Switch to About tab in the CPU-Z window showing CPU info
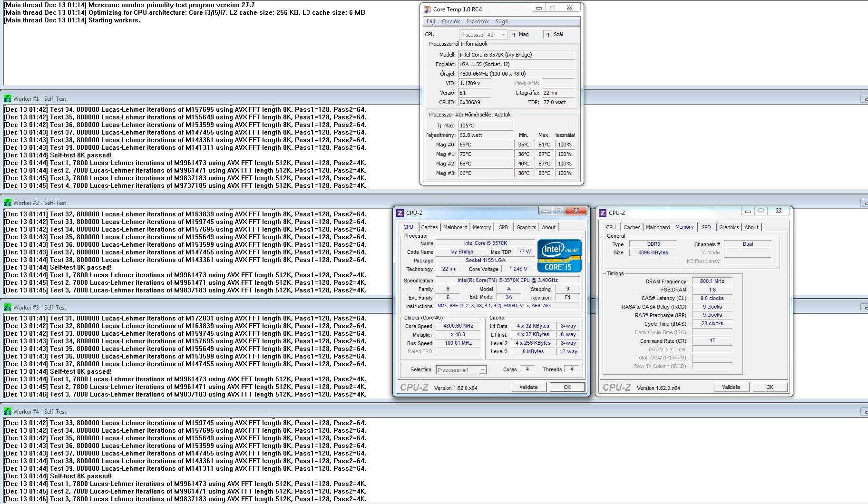This screenshot has height=504, width=868. pyautogui.click(x=549, y=227)
